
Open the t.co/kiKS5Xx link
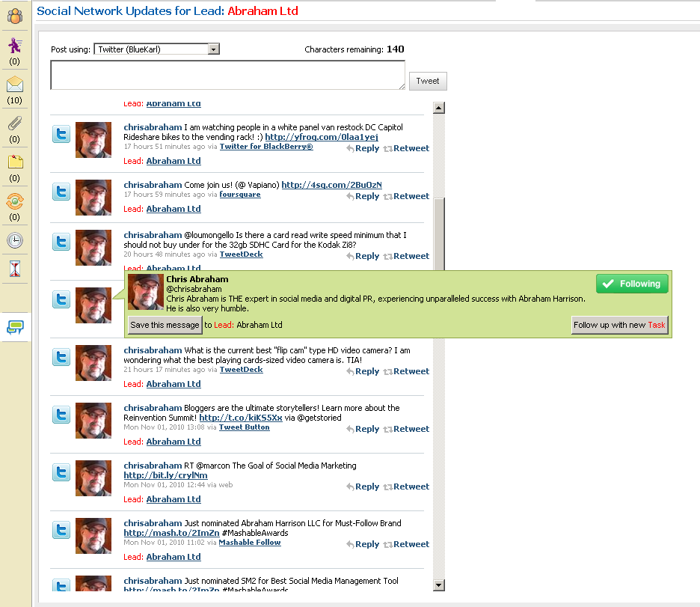(x=241, y=418)
